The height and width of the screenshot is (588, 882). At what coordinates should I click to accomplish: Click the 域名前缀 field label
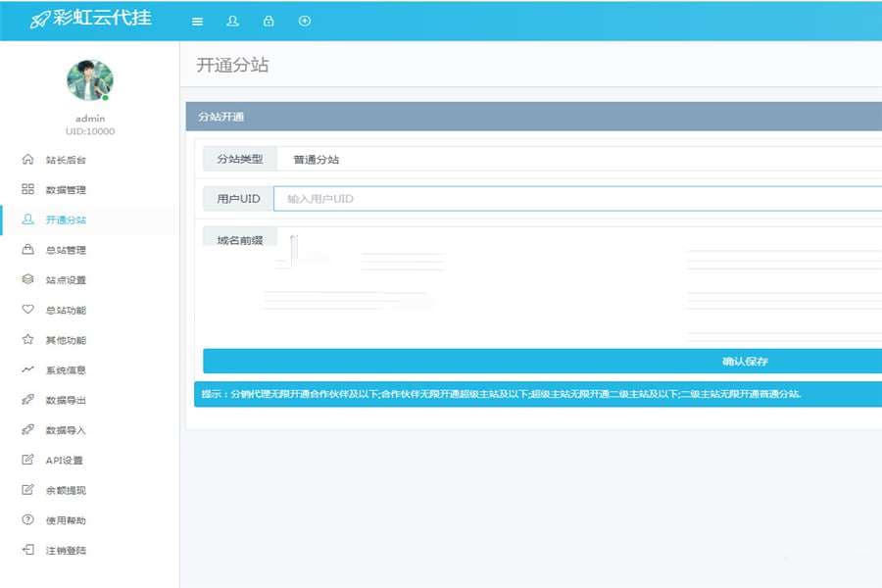pos(240,238)
